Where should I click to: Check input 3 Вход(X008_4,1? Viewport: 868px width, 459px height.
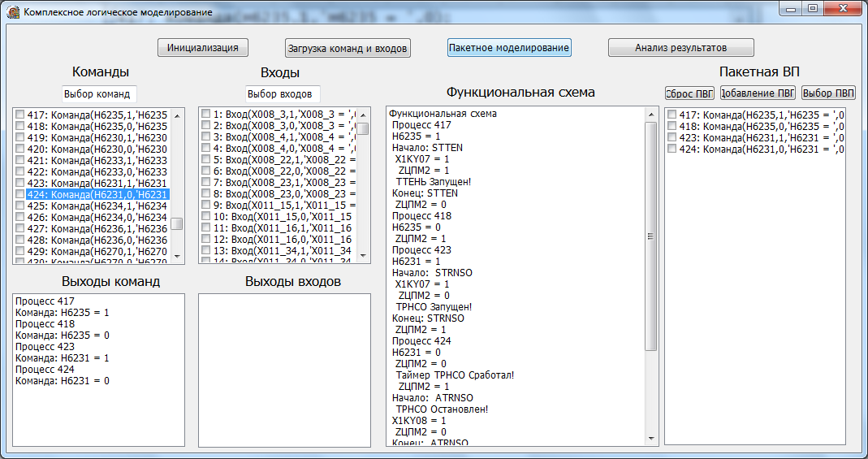click(206, 136)
